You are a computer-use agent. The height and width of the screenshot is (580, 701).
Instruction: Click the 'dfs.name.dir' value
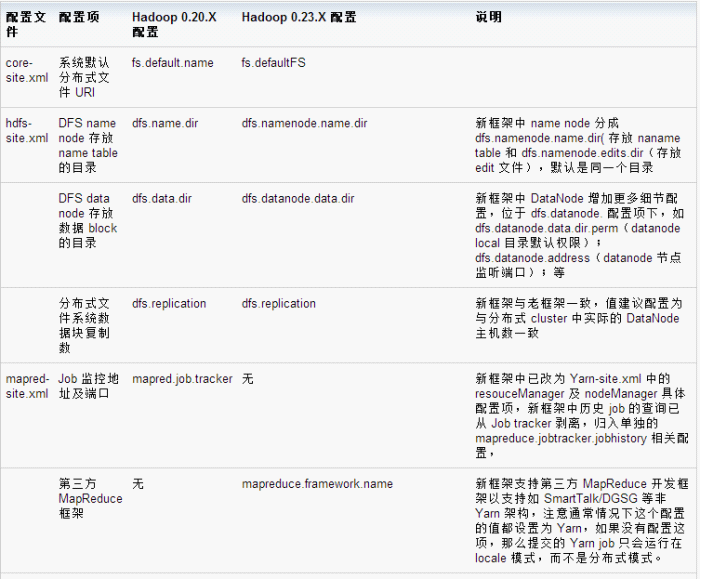[165, 123]
